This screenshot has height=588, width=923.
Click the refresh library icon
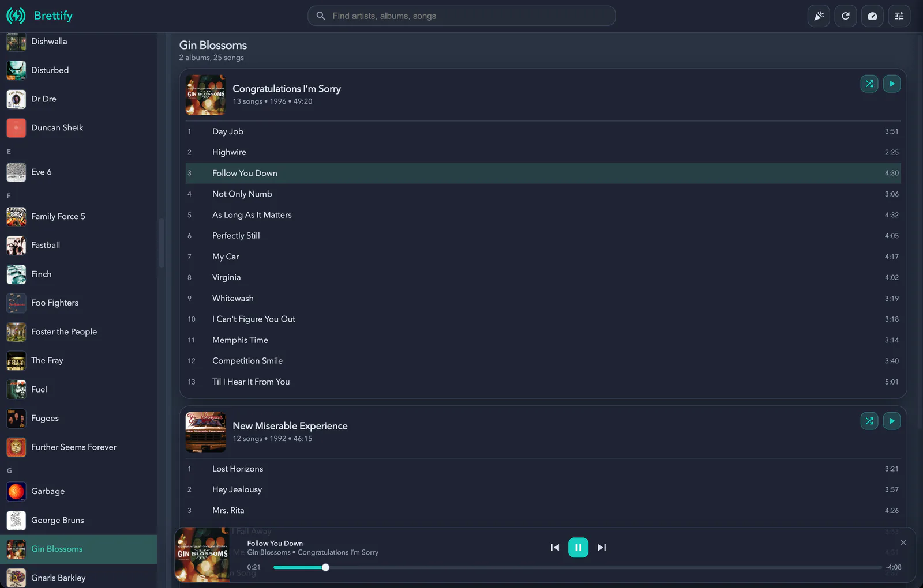846,16
